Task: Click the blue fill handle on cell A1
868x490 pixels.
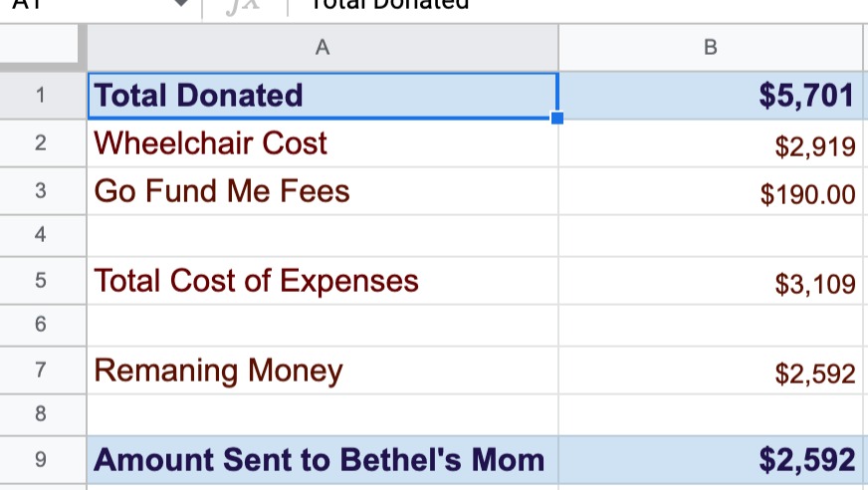Action: click(557, 118)
